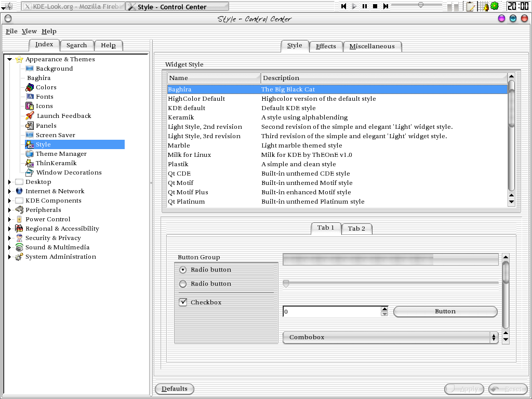Click the Sound & Multimedia icon
532x399 pixels.
[19, 247]
